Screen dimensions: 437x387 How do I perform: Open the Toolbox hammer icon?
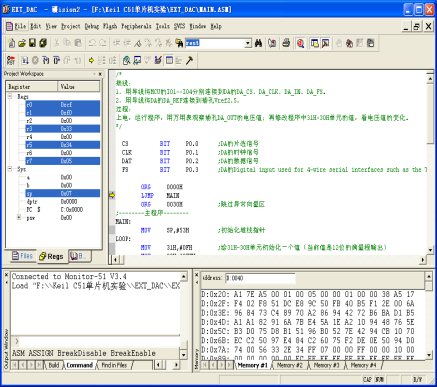pyautogui.click(x=189, y=60)
